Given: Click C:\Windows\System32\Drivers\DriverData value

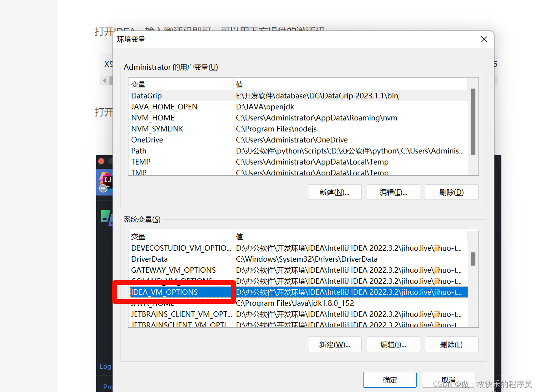Looking at the screenshot, I should click(307, 259).
